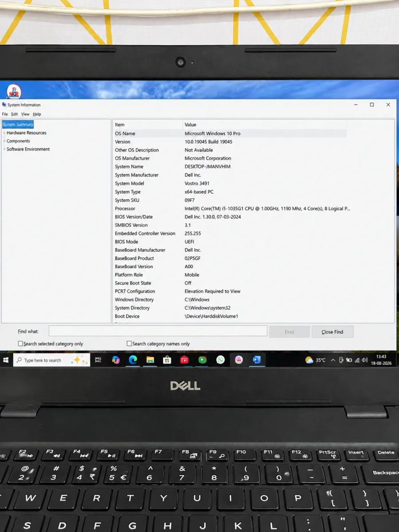
Task: Select the Platform Role row
Action: (230, 275)
